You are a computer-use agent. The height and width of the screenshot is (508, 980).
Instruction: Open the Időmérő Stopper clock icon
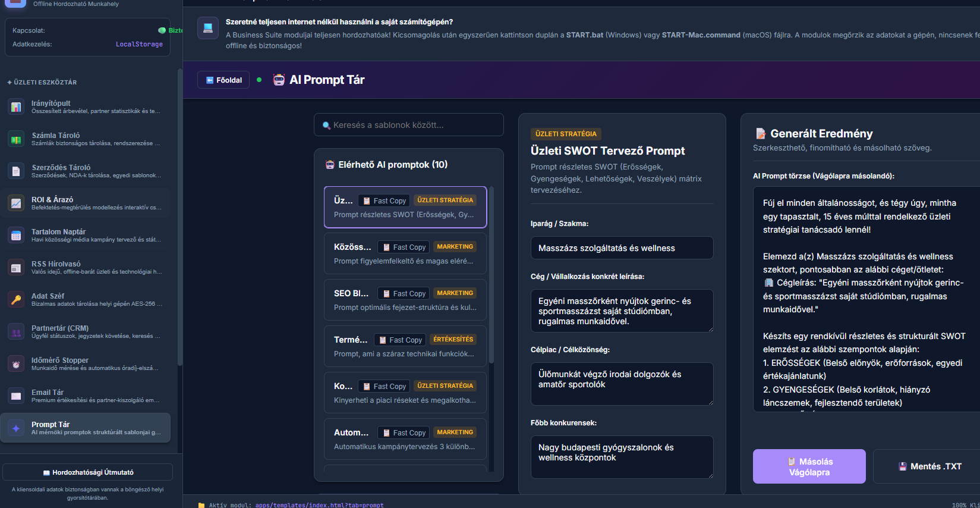coord(16,364)
